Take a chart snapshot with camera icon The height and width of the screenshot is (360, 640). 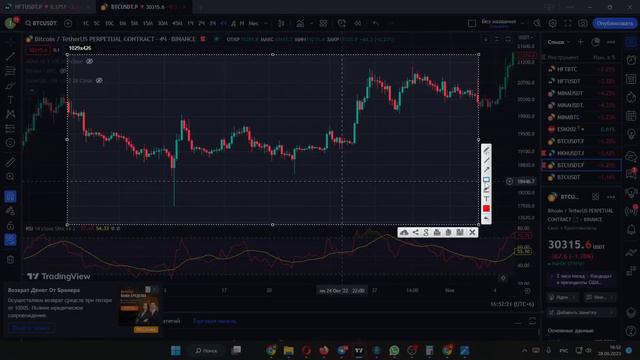click(583, 23)
